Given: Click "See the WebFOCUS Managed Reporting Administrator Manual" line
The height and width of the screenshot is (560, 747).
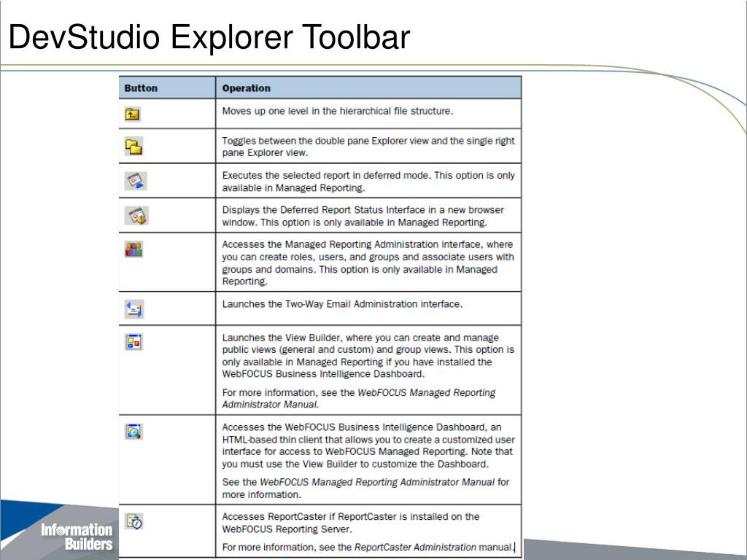Looking at the screenshot, I should pyautogui.click(x=366, y=488).
